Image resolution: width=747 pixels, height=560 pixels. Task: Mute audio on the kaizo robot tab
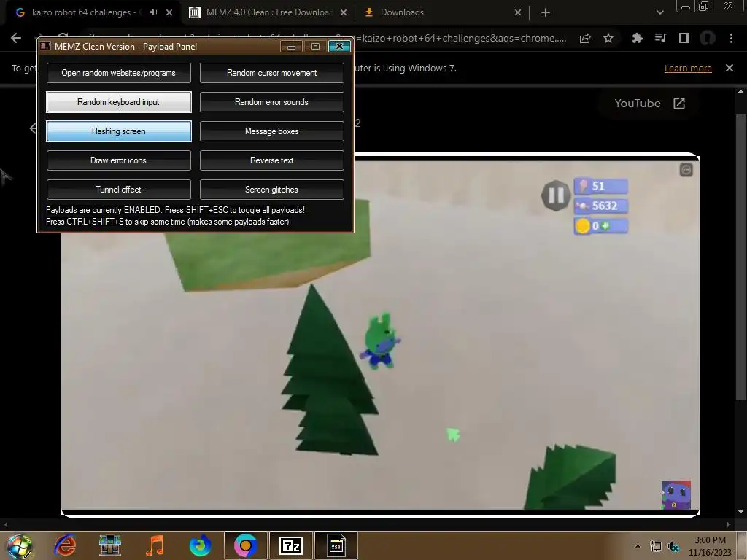tap(153, 12)
